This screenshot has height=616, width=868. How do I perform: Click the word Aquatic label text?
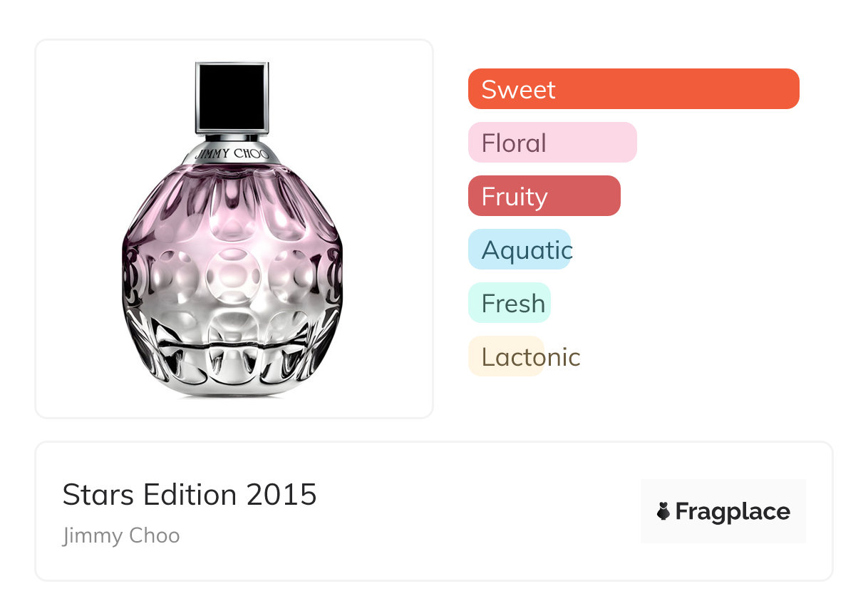[527, 250]
